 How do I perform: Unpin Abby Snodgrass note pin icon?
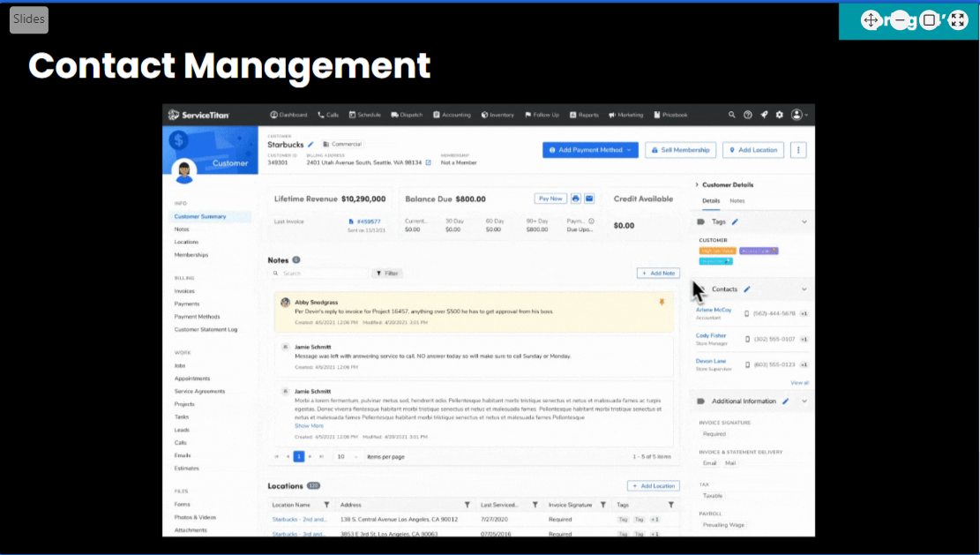pos(662,303)
